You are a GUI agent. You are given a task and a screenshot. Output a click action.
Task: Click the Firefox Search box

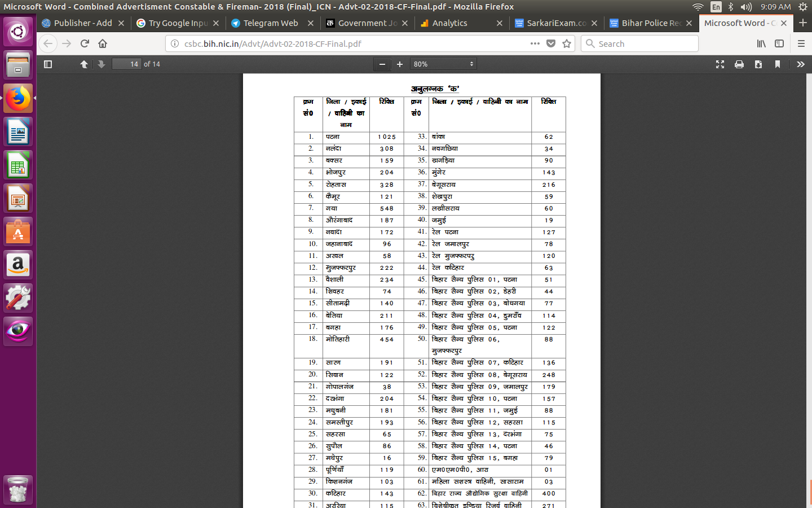coord(639,43)
